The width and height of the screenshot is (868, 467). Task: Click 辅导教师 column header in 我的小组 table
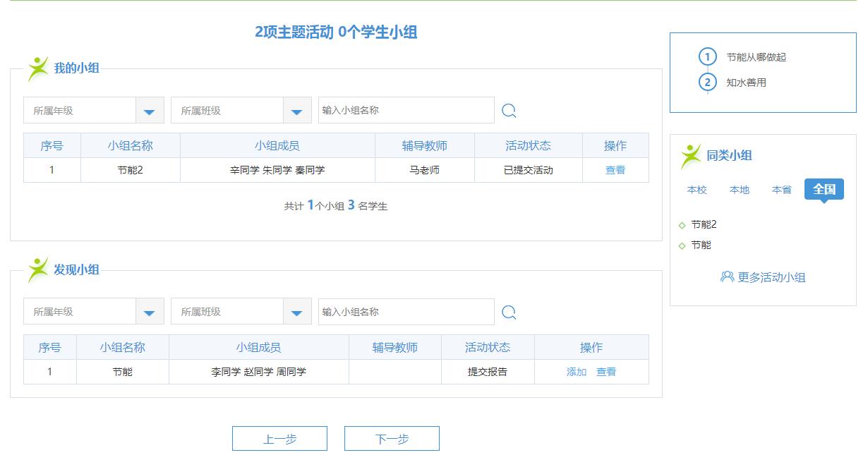tap(425, 146)
